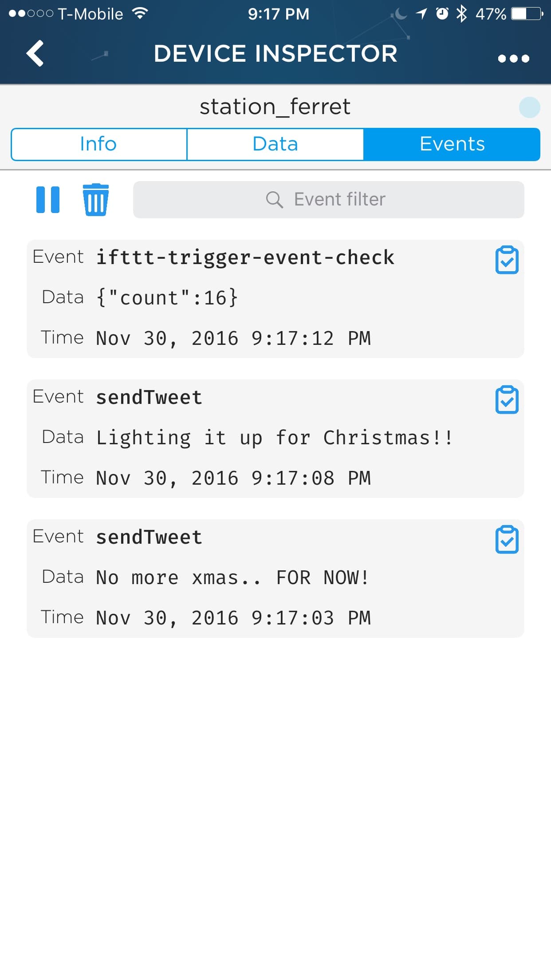Tap the station_ferret device name
The width and height of the screenshot is (551, 980).
point(275,107)
